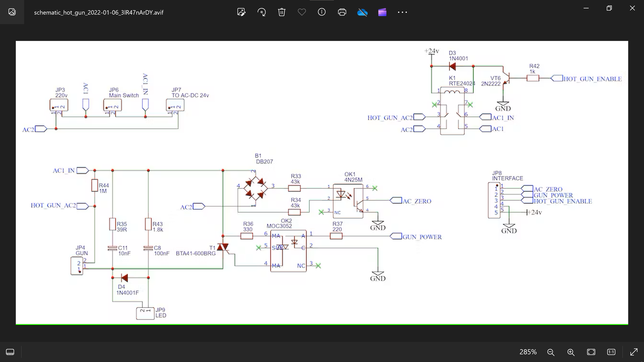The image size is (644, 362).
Task: Open the Clipchamp video editor icon
Action: [382, 12]
